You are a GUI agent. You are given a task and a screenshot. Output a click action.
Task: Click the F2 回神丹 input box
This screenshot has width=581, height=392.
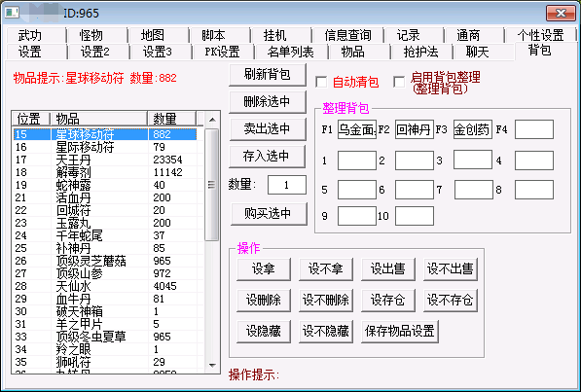pos(415,129)
